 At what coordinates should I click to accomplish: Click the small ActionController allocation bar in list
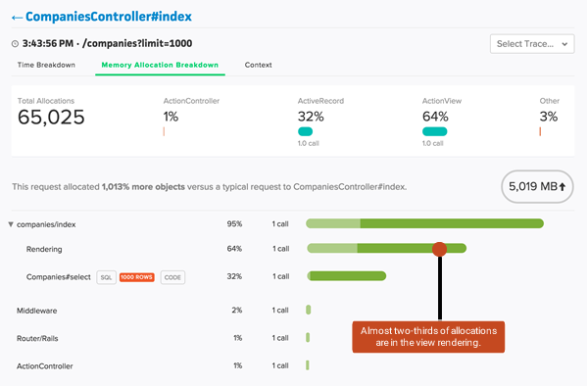click(308, 365)
